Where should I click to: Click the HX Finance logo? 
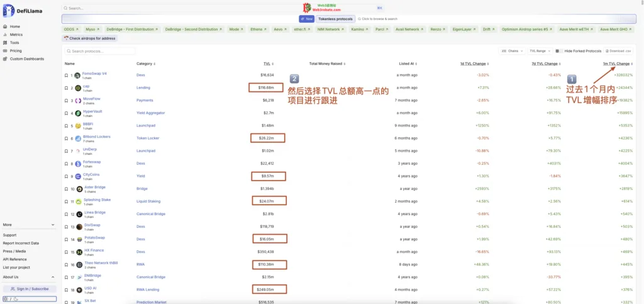tap(79, 252)
